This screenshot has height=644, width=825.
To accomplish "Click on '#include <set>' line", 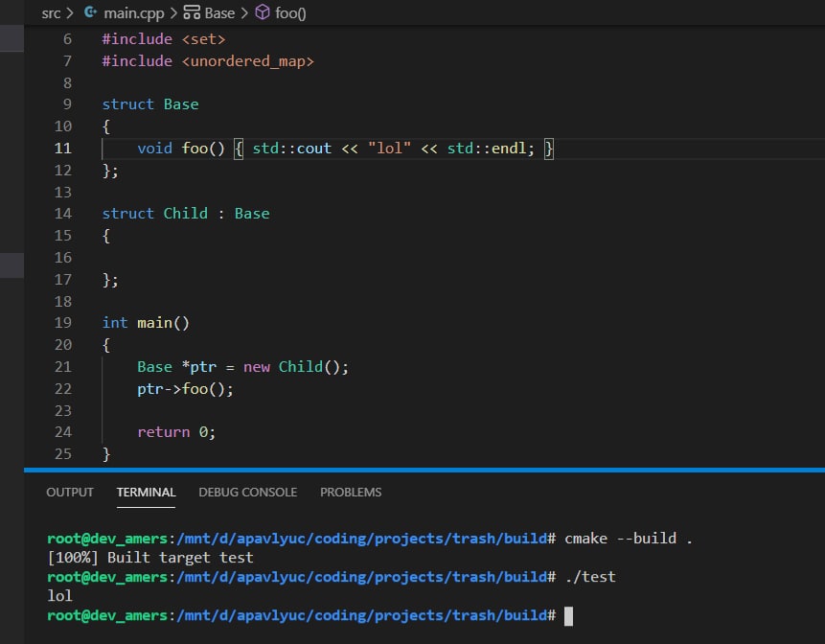I will [x=164, y=39].
